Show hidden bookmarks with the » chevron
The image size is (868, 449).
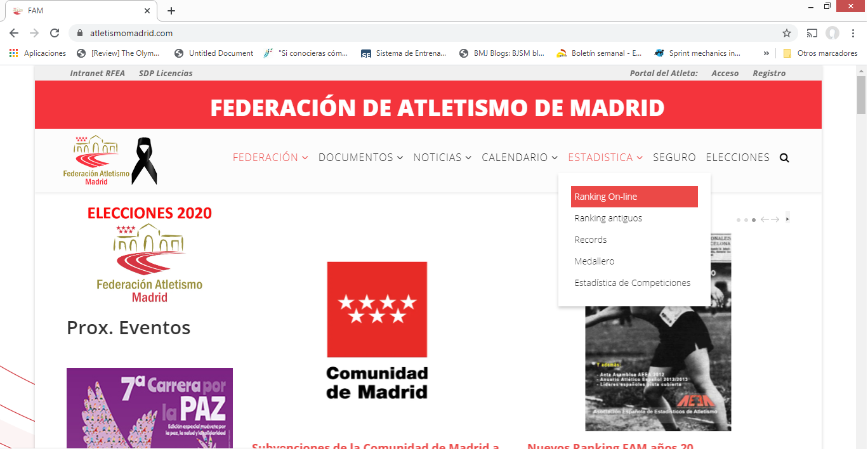click(x=766, y=53)
